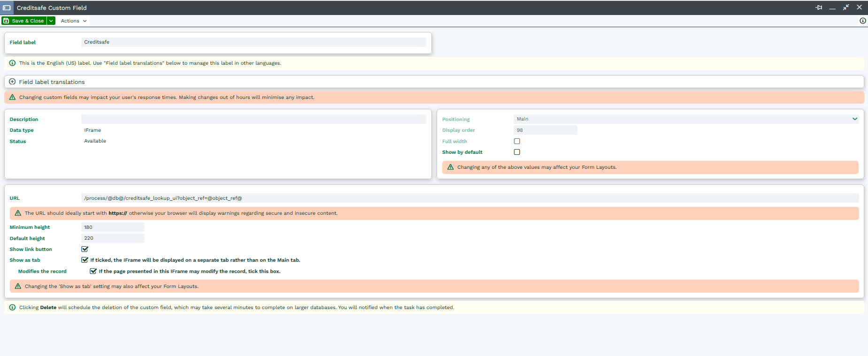Enable the Full width checkbox
This screenshot has height=356, width=868.
pos(517,141)
